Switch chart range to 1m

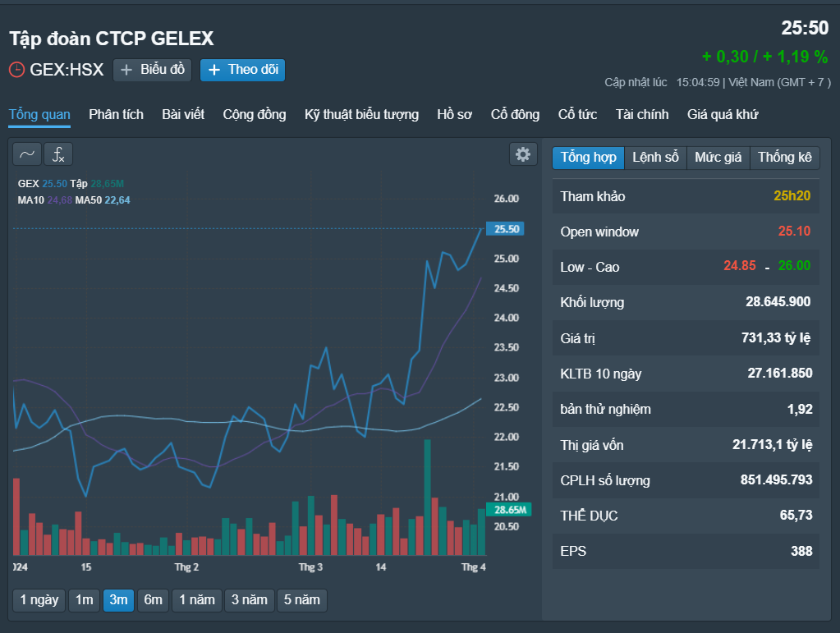click(84, 600)
